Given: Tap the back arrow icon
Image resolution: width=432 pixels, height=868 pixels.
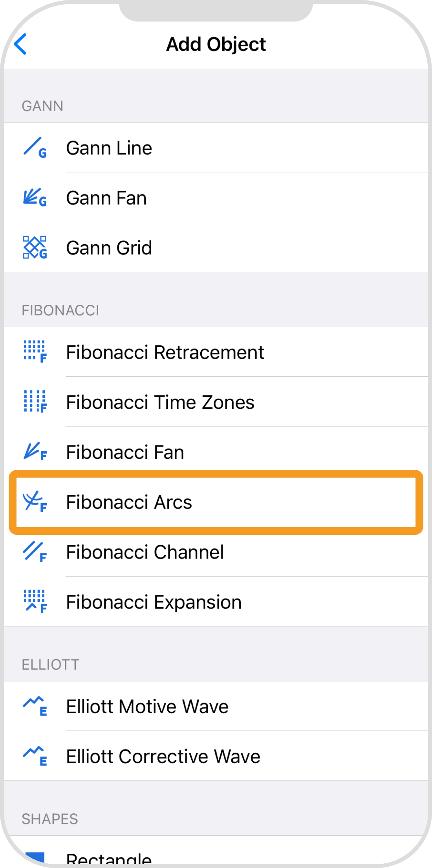Looking at the screenshot, I should [x=20, y=44].
